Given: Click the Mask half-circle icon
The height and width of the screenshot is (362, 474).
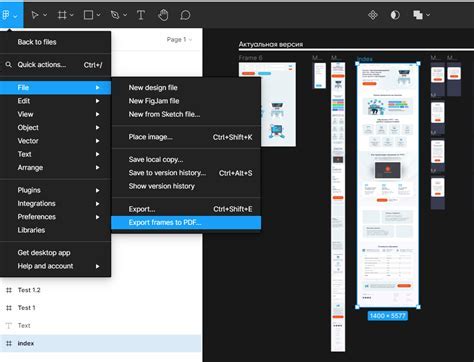Looking at the screenshot, I should [x=395, y=15].
